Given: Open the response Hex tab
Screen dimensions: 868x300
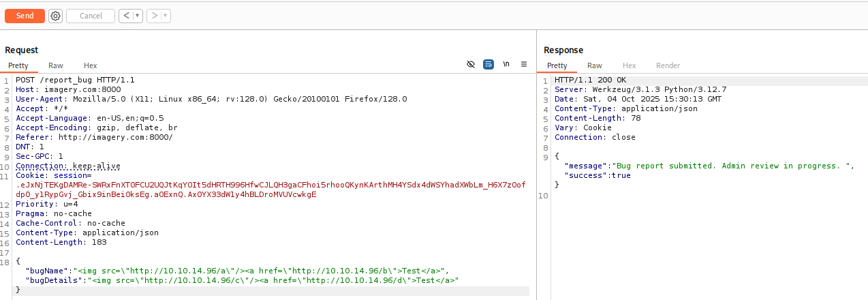Looking at the screenshot, I should point(629,65).
